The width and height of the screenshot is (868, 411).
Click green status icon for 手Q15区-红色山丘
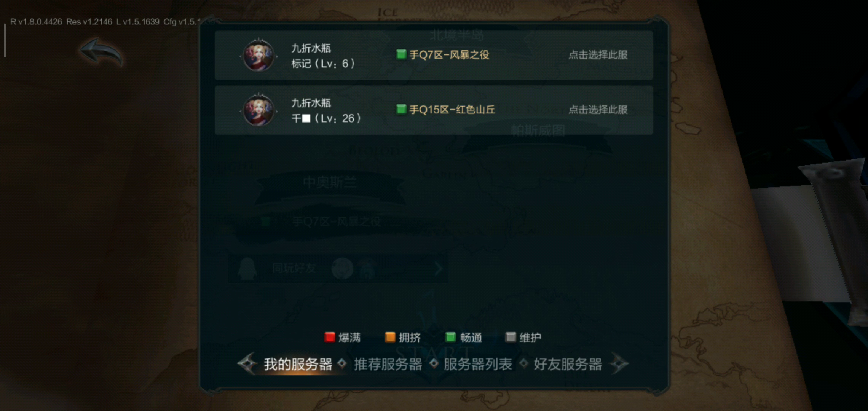click(401, 109)
